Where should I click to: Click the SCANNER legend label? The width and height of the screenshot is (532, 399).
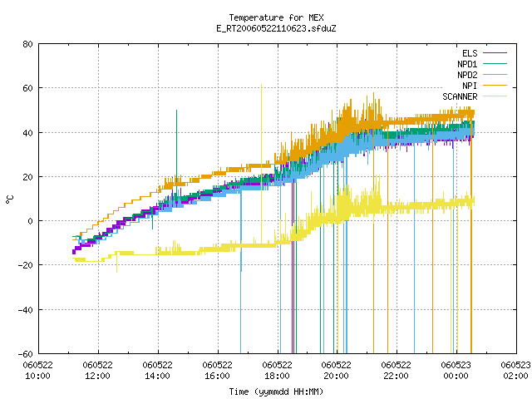point(460,96)
